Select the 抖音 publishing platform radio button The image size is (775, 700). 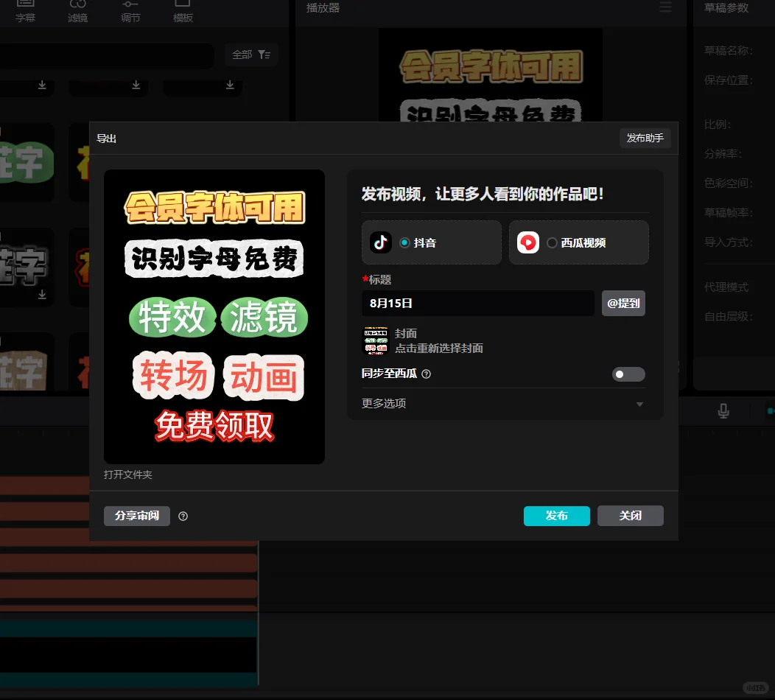404,242
